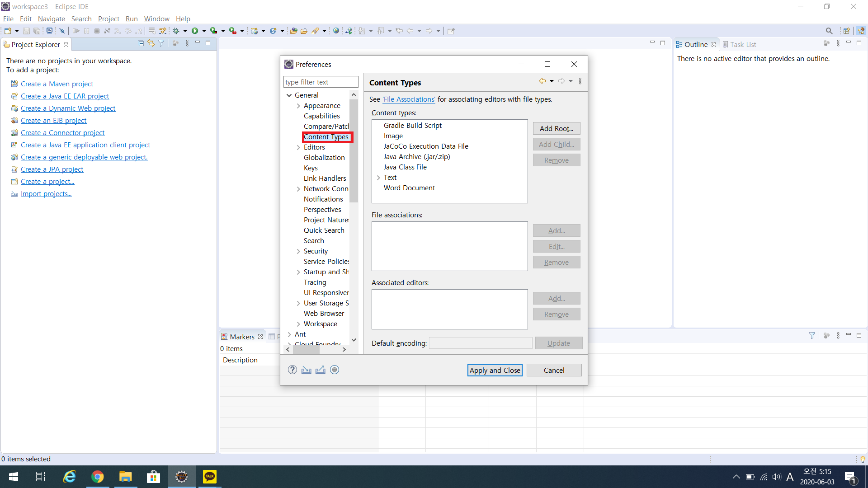Collapse the General tree node

point(289,95)
